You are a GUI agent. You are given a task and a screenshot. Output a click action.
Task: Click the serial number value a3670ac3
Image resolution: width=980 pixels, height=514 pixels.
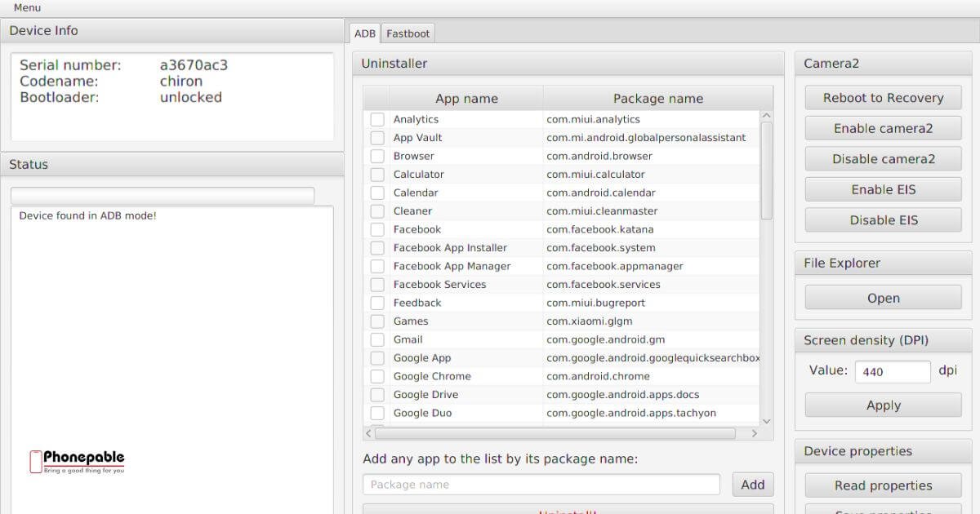click(194, 65)
